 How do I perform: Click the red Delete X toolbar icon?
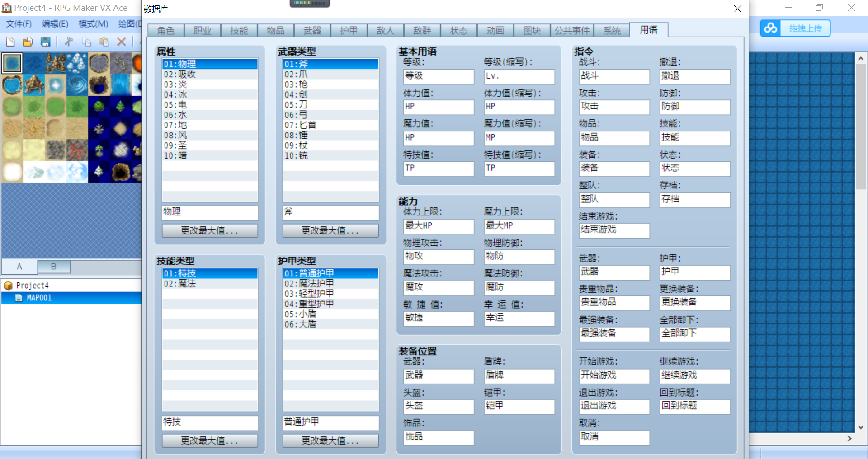121,42
